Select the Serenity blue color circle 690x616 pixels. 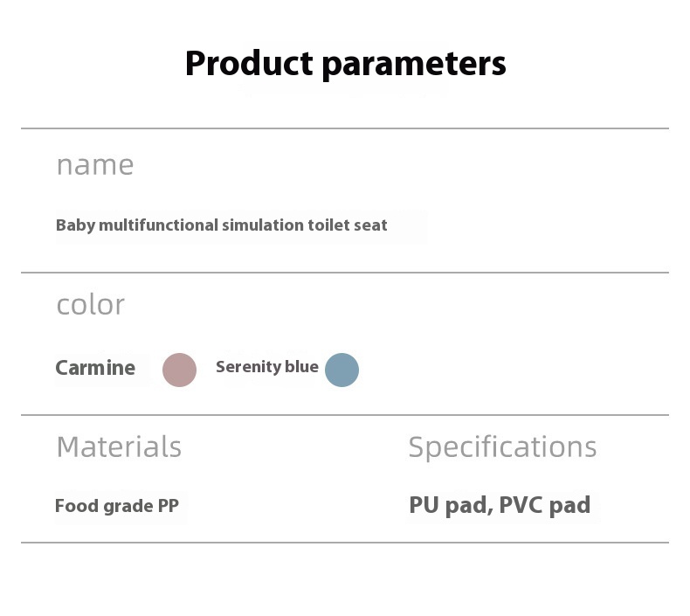tap(342, 370)
